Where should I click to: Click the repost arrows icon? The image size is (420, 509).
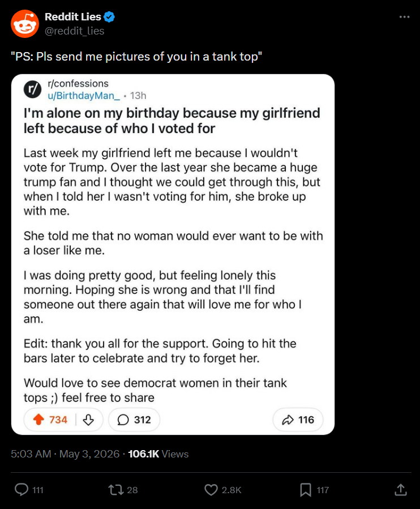[115, 490]
